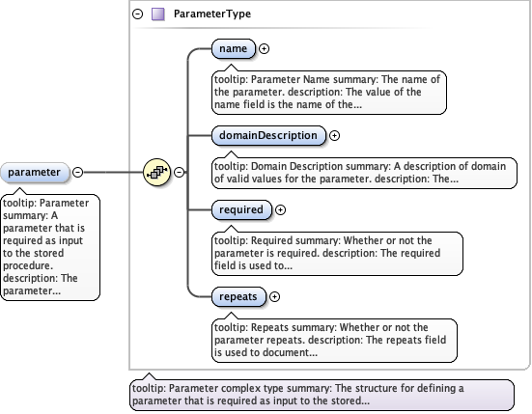Click the purple ParameterType complex type icon
This screenshot has width=532, height=414.
[158, 14]
